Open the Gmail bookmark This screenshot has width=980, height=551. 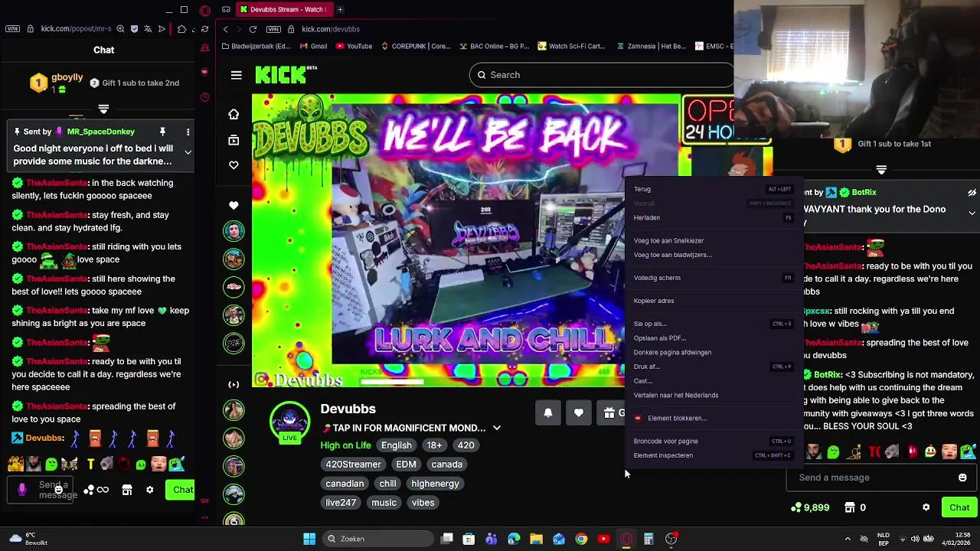click(313, 46)
